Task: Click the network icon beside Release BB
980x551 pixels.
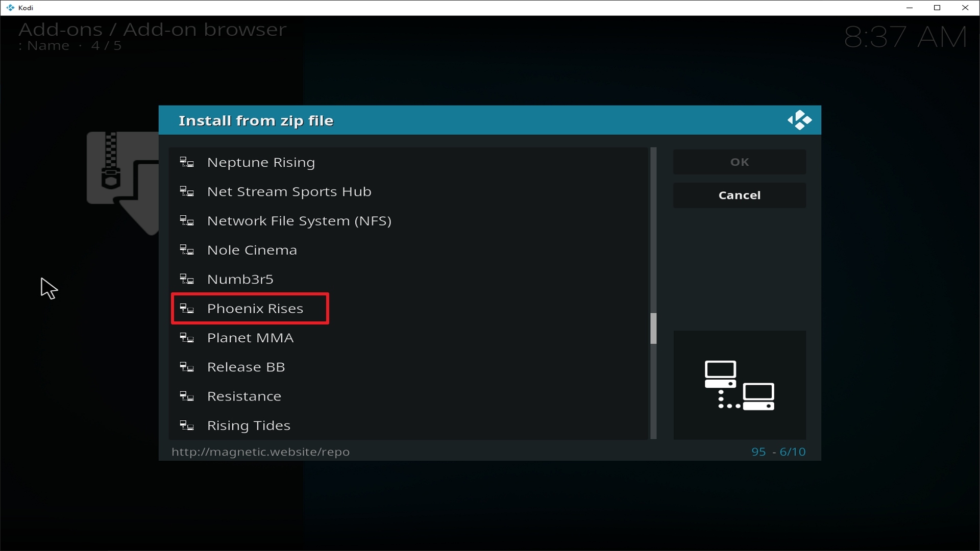Action: pyautogui.click(x=187, y=367)
